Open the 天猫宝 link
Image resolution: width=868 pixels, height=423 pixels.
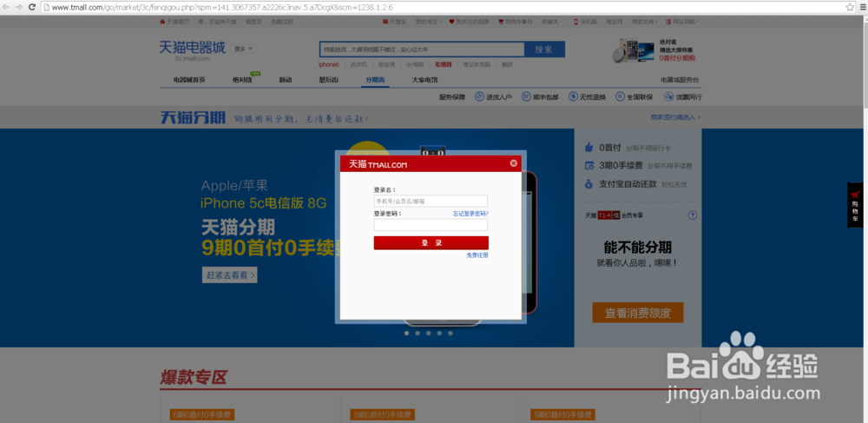click(x=394, y=22)
